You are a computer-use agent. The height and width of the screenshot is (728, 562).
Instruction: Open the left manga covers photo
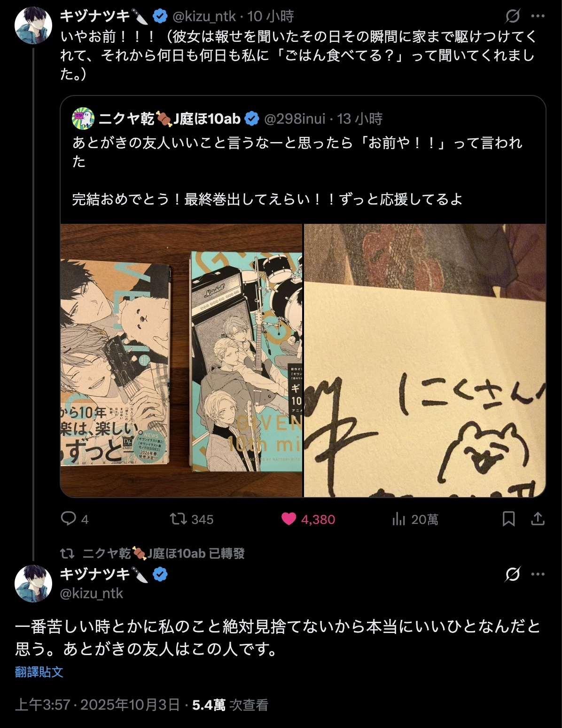pos(181,360)
